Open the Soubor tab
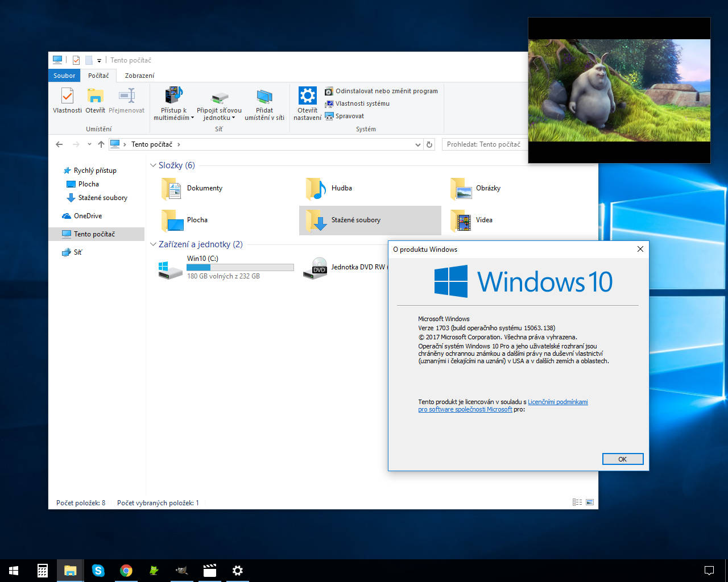The width and height of the screenshot is (728, 582). pos(64,76)
